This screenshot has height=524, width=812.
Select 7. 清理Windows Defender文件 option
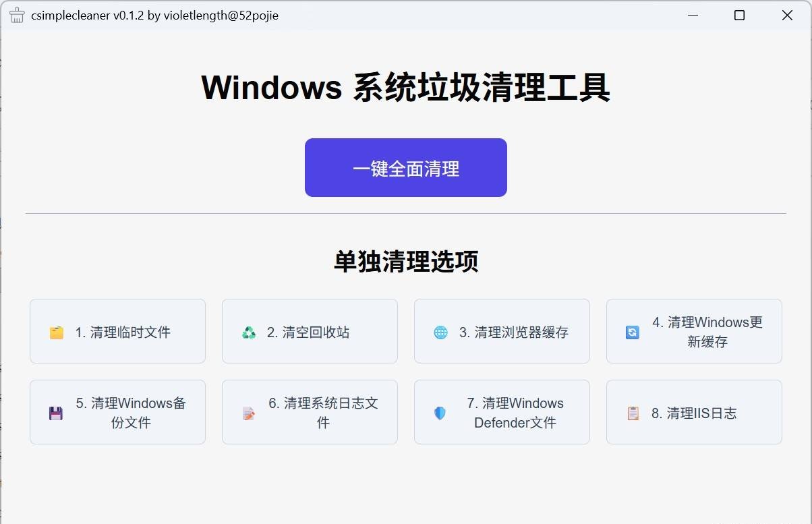pyautogui.click(x=502, y=412)
